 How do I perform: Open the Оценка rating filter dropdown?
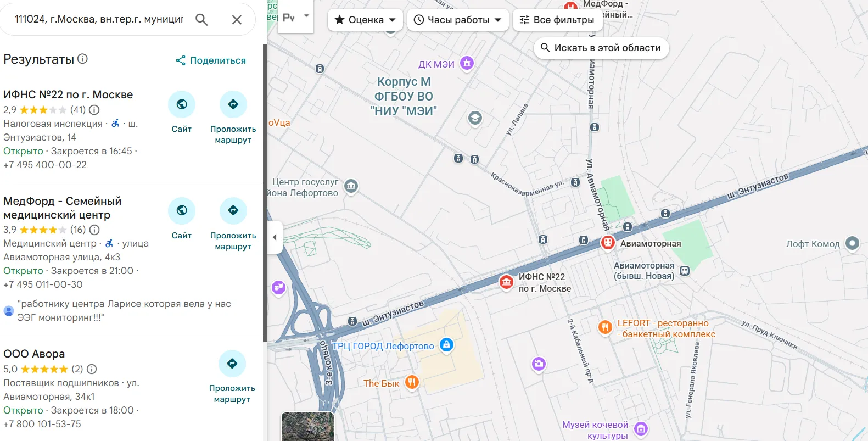click(x=365, y=20)
